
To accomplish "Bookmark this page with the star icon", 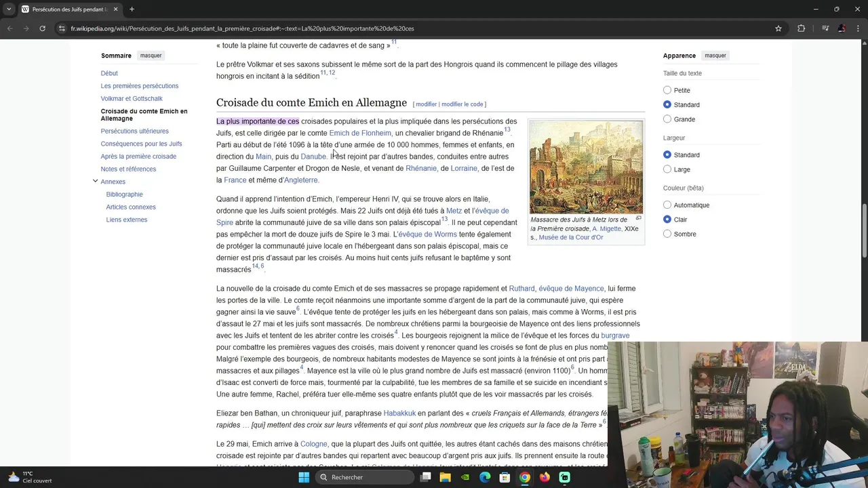I will (x=778, y=28).
